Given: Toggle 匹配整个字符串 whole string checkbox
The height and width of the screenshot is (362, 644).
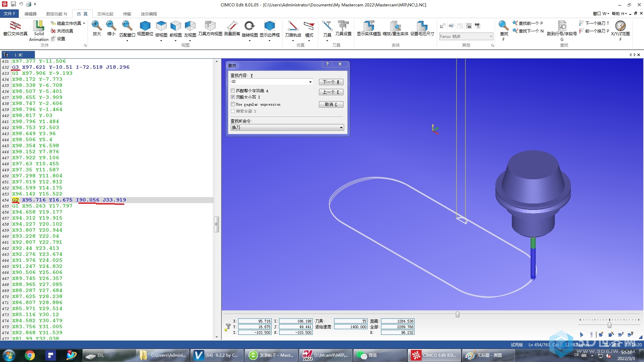Looking at the screenshot, I should [233, 90].
